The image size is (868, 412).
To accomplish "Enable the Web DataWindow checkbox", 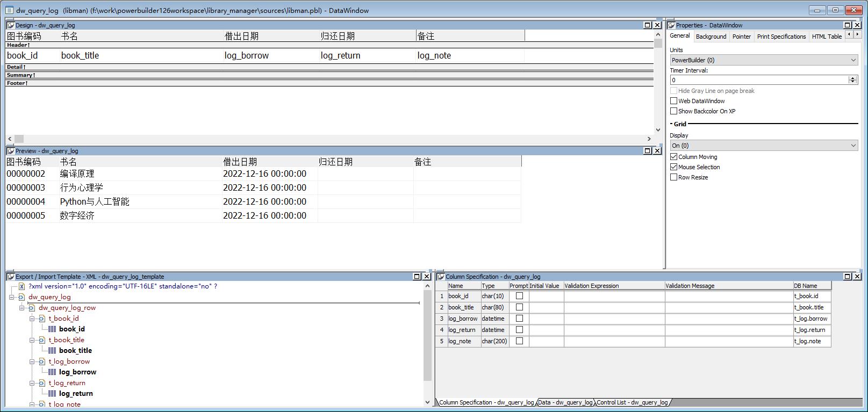I will coord(673,101).
